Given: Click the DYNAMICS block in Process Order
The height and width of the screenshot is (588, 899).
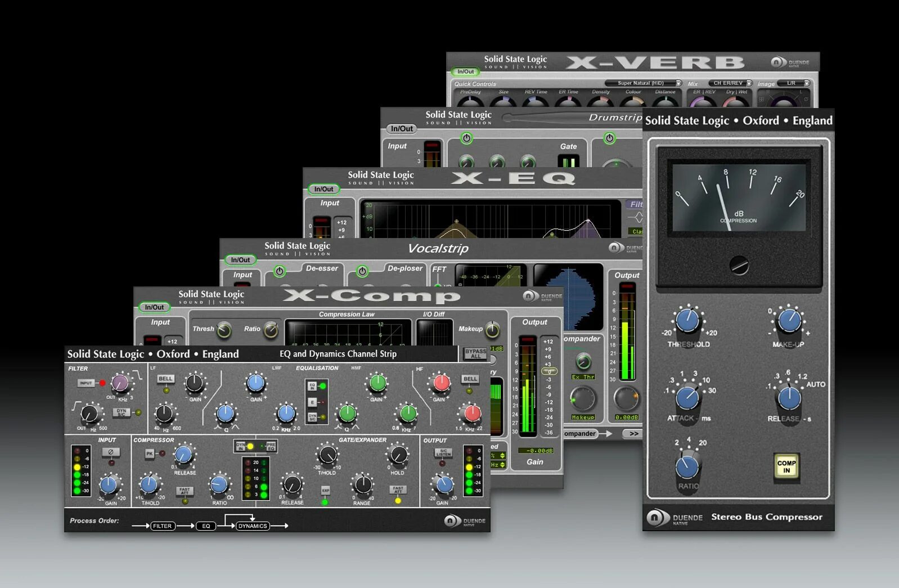Looking at the screenshot, I should pos(253,526).
